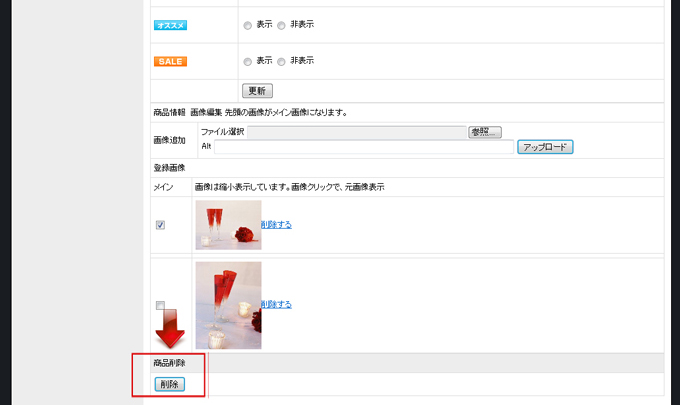Choose 表示 radio in SALE row
Screen dimensions: 680x405
coord(247,61)
